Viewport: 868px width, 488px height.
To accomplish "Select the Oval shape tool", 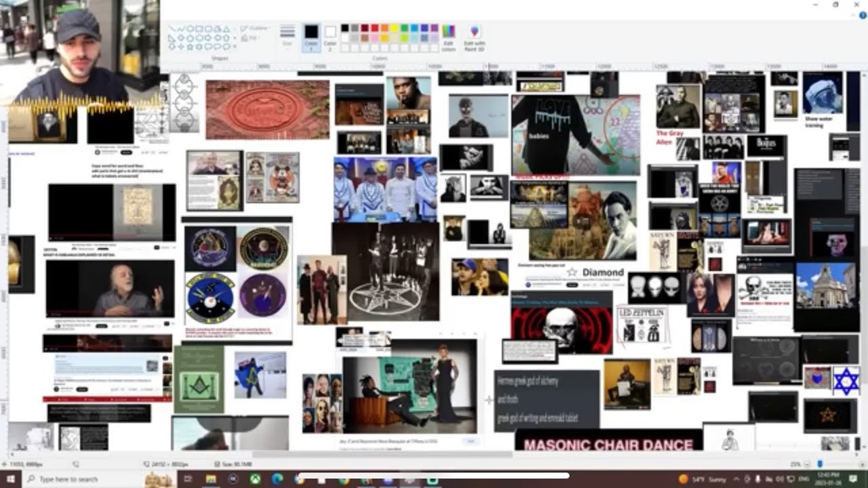I will [x=190, y=29].
